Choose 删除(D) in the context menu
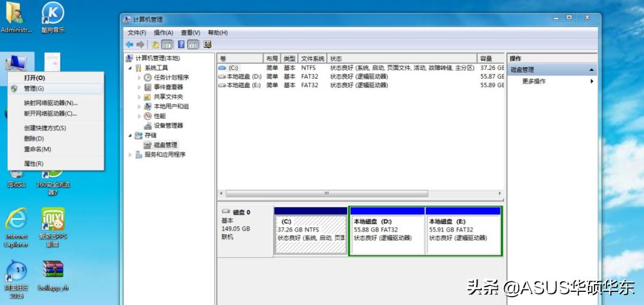This screenshot has height=305, width=644. click(55, 139)
